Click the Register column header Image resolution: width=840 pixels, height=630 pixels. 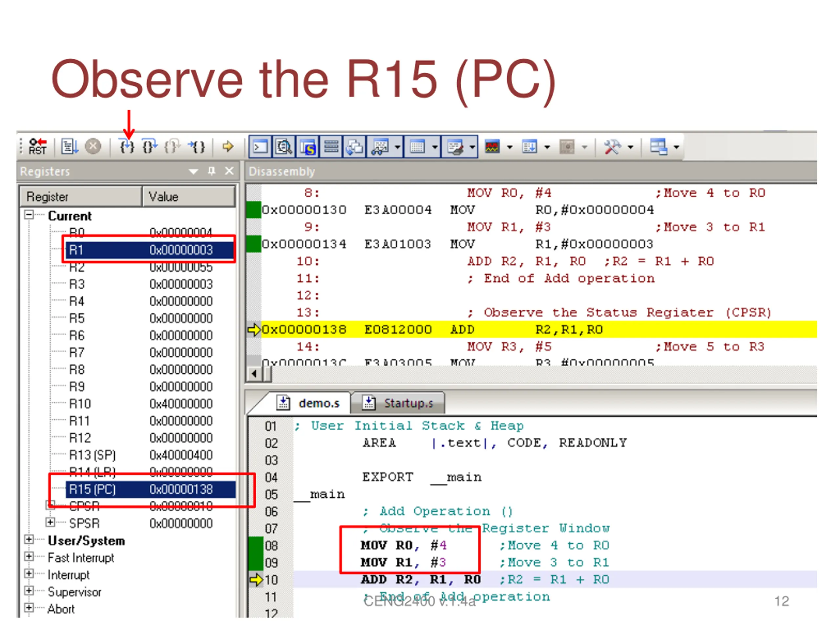coord(80,196)
